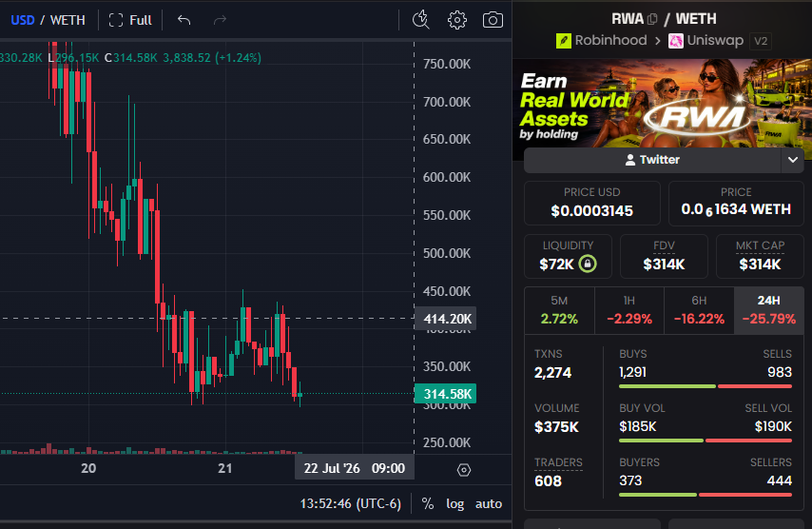Redo the chart action

tap(220, 20)
